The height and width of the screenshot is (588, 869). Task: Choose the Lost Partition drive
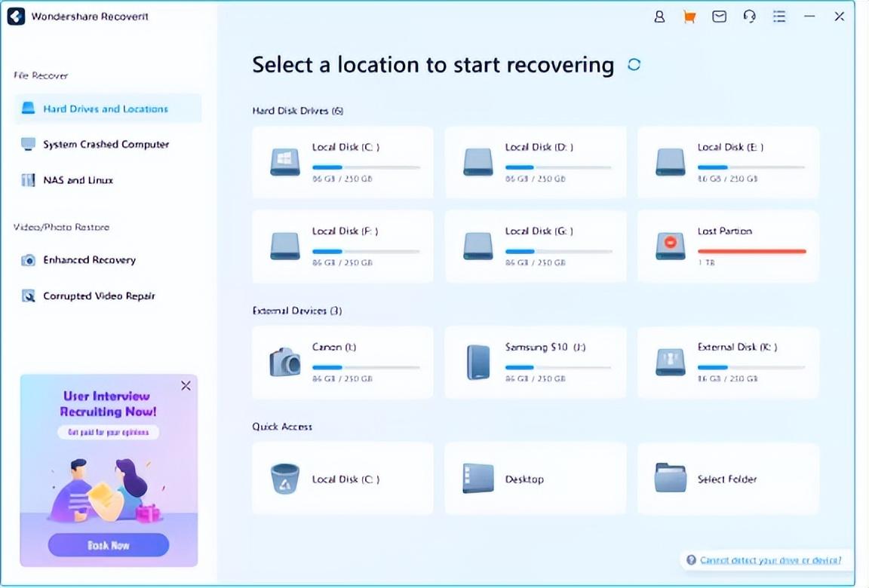click(x=728, y=246)
